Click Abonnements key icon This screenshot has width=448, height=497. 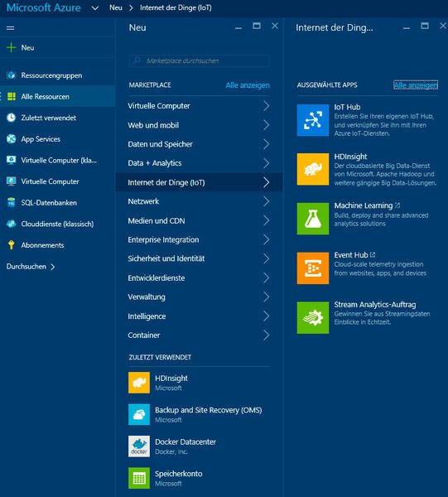tap(12, 245)
